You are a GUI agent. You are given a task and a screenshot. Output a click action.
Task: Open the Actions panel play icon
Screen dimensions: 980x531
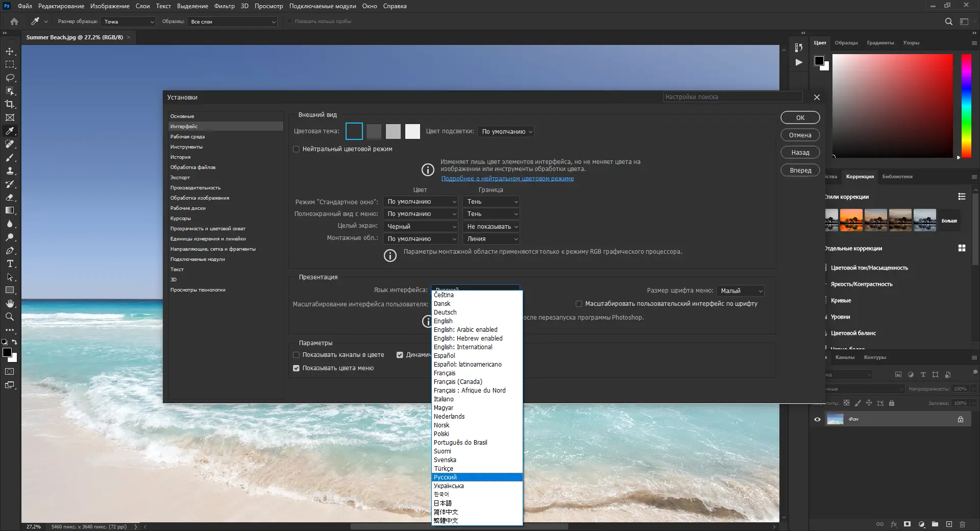799,62
